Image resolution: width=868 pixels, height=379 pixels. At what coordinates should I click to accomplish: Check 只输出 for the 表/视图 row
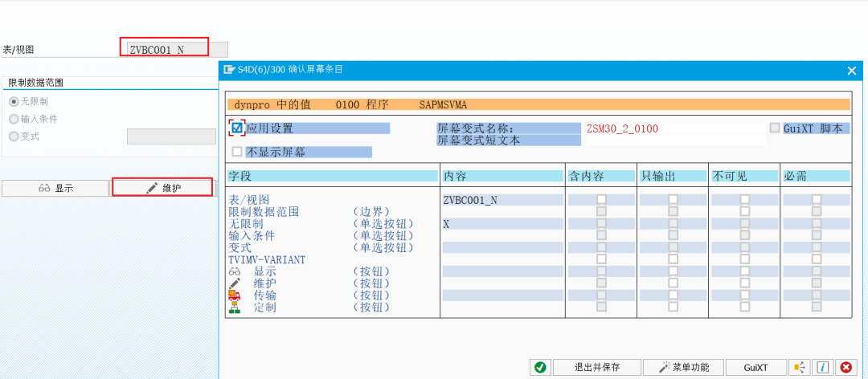tap(674, 199)
